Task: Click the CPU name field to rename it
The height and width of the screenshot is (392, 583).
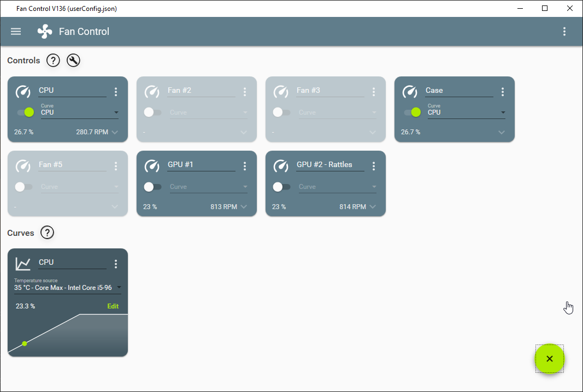Action: click(x=71, y=90)
